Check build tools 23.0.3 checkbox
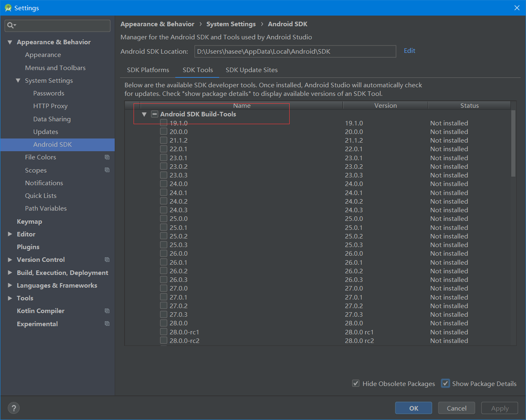 163,175
